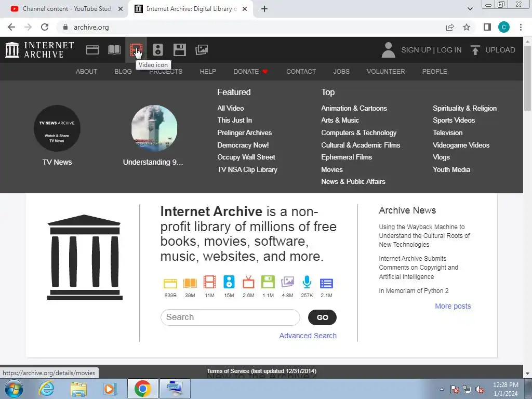Click the TV icon labeled 2.6M

[x=248, y=282]
